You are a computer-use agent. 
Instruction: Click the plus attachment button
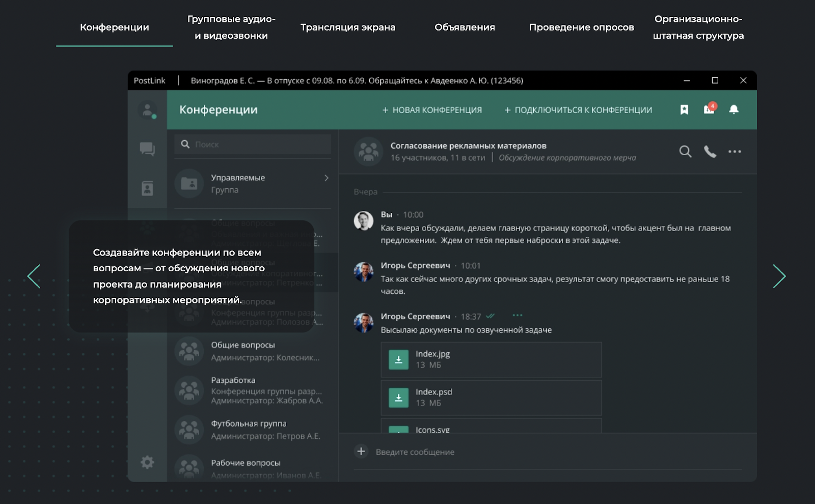pyautogui.click(x=361, y=452)
